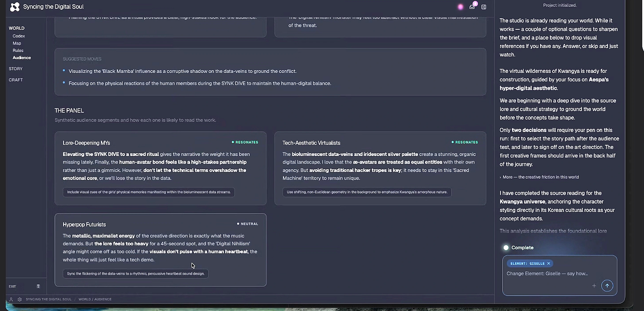This screenshot has height=311, width=644.
Task: Open the Codex page
Action: 19,36
